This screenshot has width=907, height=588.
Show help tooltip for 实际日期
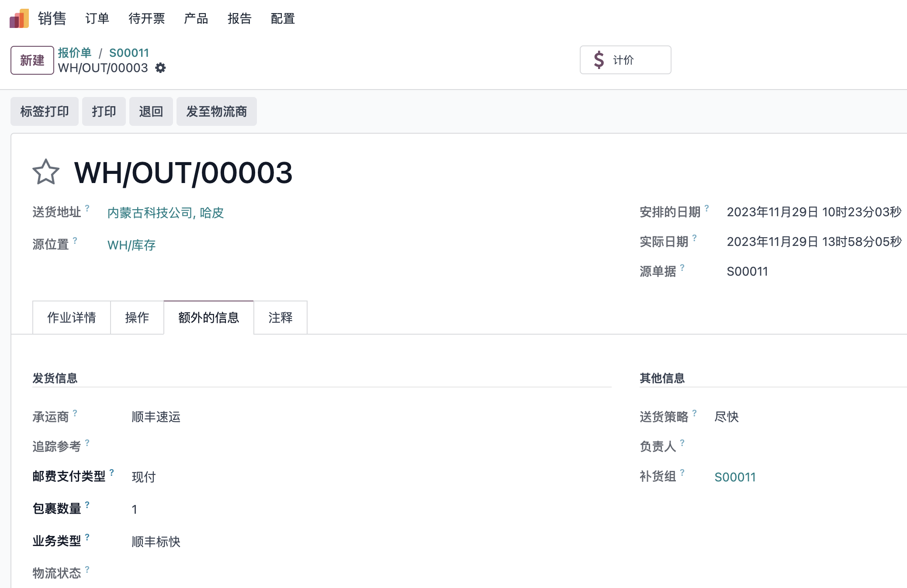coord(694,238)
